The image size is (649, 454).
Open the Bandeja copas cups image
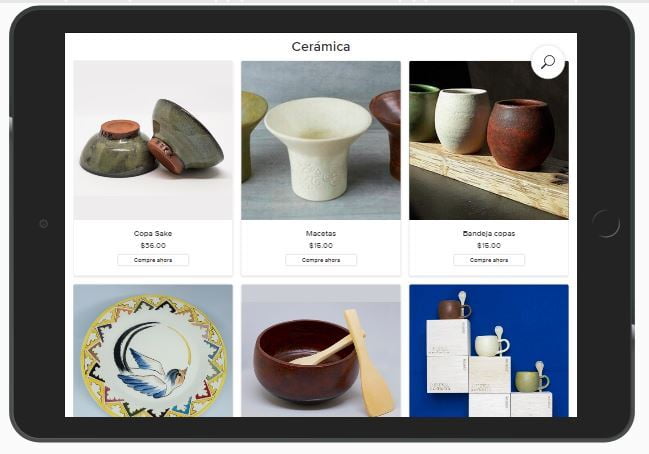click(x=489, y=140)
